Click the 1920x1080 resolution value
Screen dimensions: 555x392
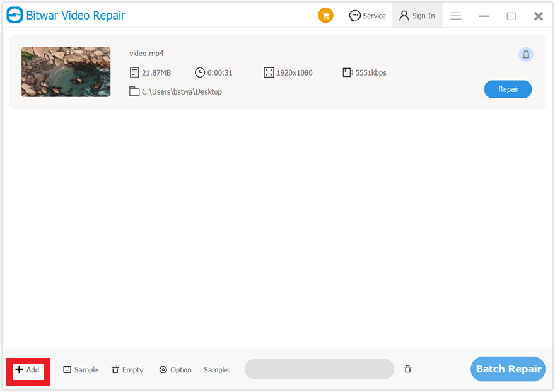[x=295, y=73]
